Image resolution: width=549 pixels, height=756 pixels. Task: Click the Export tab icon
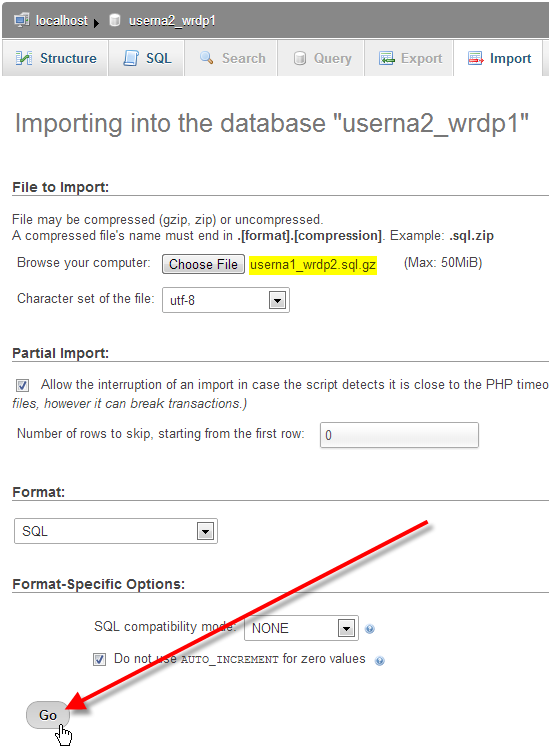pos(387,58)
